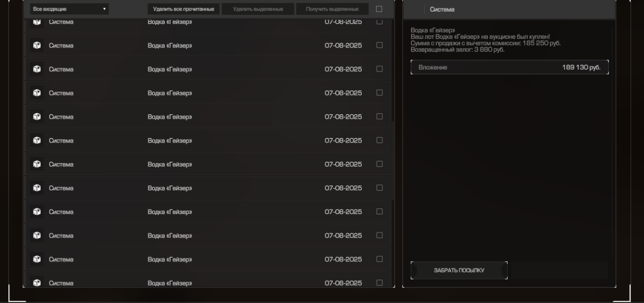Tick checkbox of the first fully visible message
Screen dimensions: 644x303
(x=379, y=45)
